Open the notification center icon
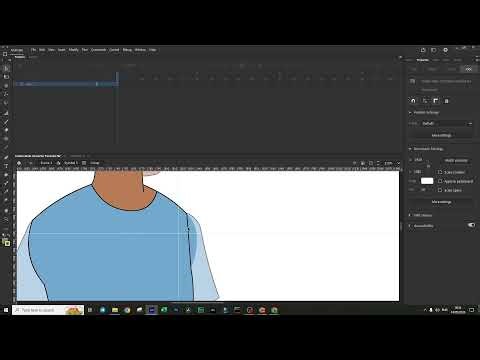This screenshot has width=480, height=360. pyautogui.click(x=472, y=310)
